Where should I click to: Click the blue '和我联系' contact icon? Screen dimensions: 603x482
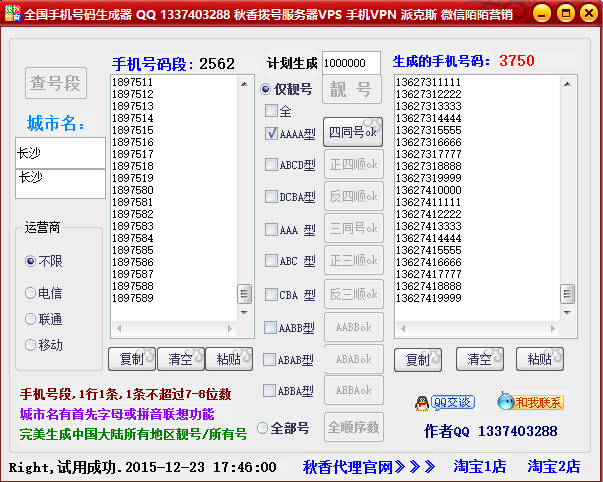[530, 402]
